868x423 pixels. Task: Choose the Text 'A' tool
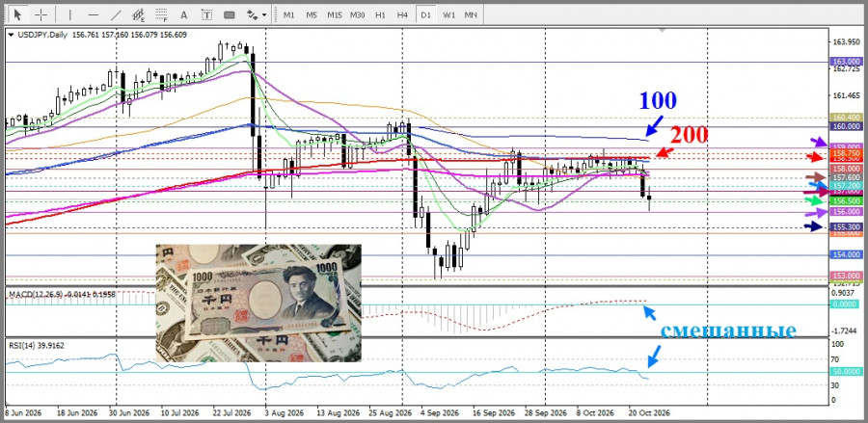tap(184, 14)
